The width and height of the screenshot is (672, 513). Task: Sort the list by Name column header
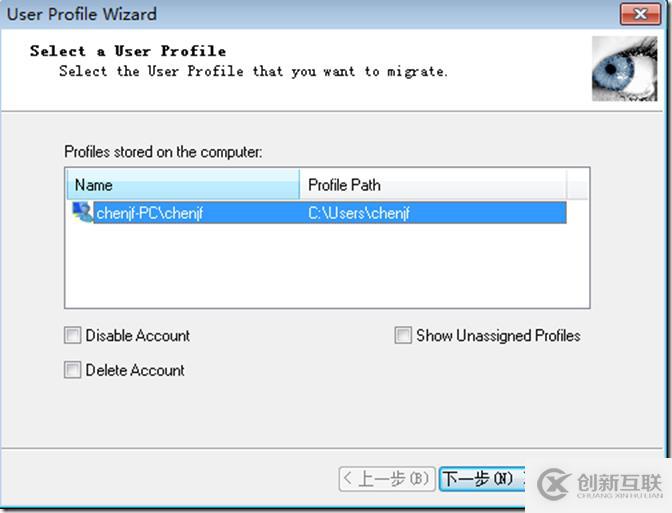tap(183, 185)
